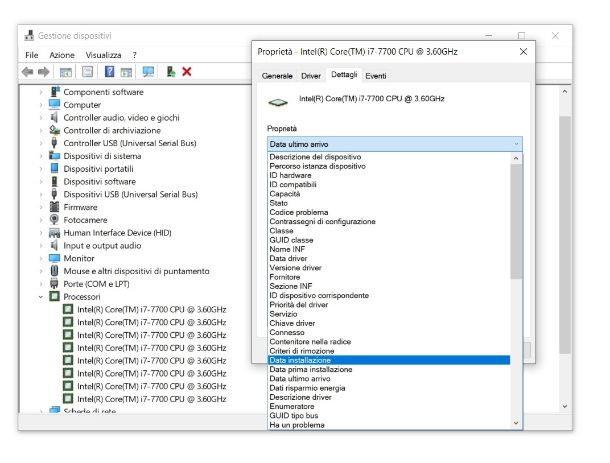The image size is (610, 463).
Task: Expand the Fotocamere tree node
Action: click(x=41, y=220)
